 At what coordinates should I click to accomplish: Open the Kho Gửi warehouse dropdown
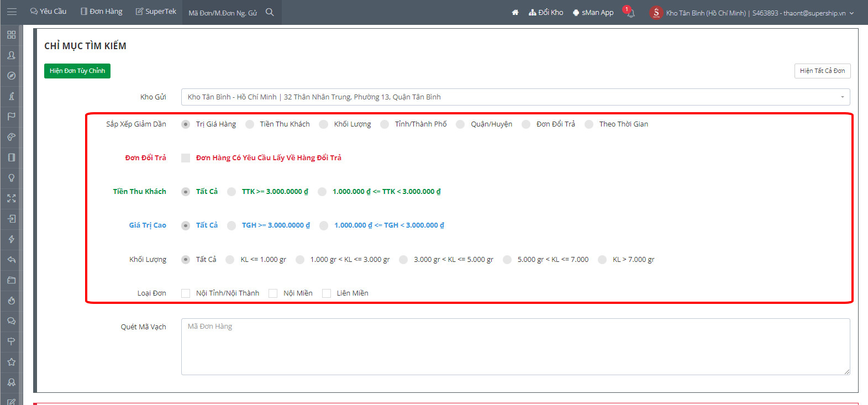[x=515, y=97]
